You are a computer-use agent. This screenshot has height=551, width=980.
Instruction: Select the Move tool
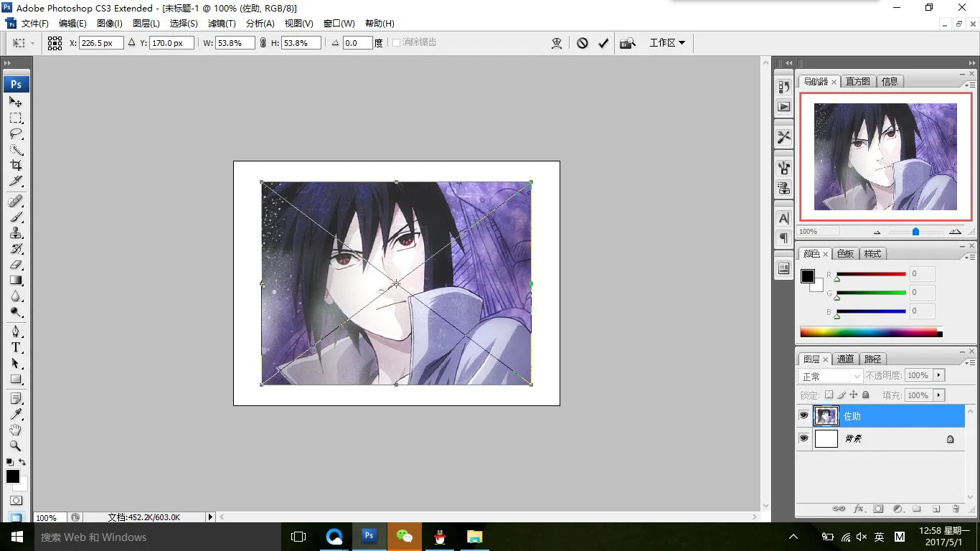[x=16, y=102]
